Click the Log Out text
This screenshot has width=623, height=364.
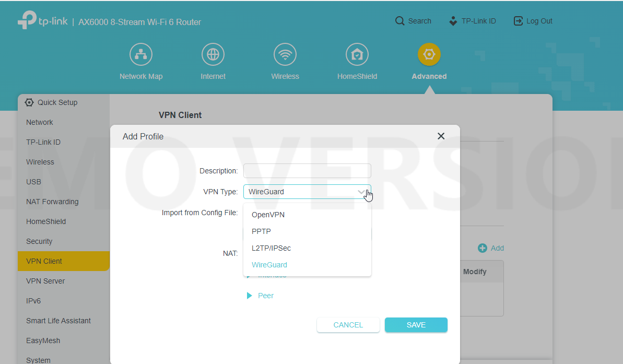pos(539,21)
